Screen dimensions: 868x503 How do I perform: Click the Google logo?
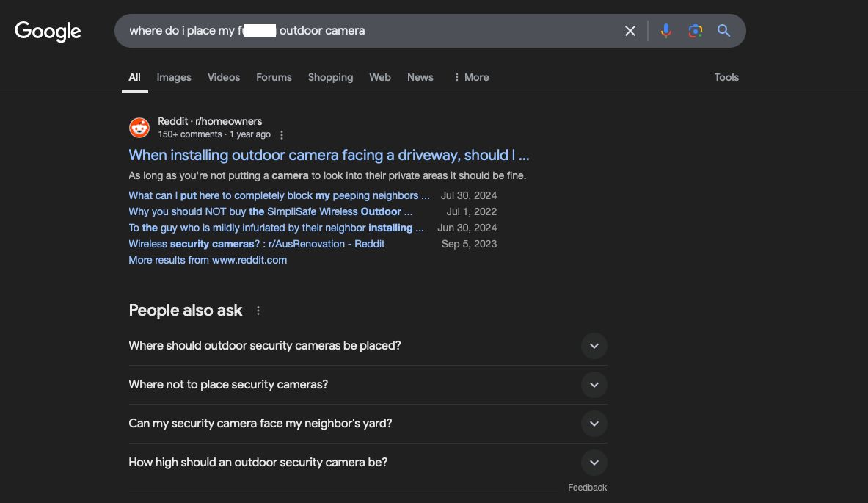click(47, 30)
